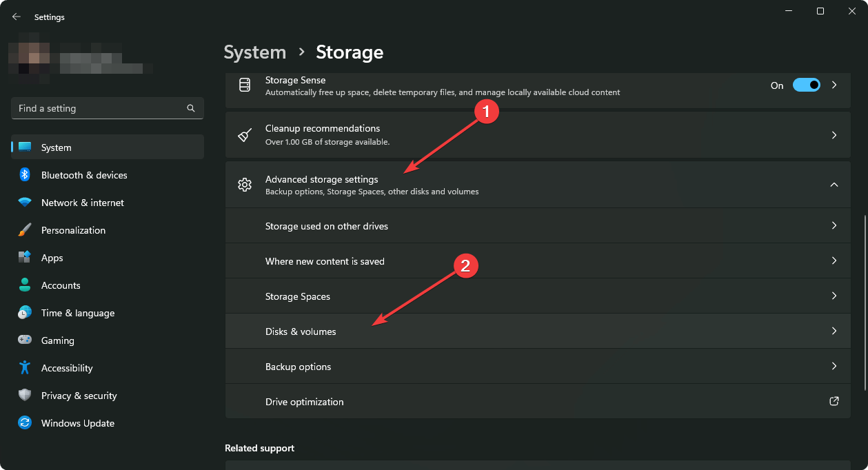
Task: Click the Storage breadcrumb title
Action: pyautogui.click(x=350, y=52)
